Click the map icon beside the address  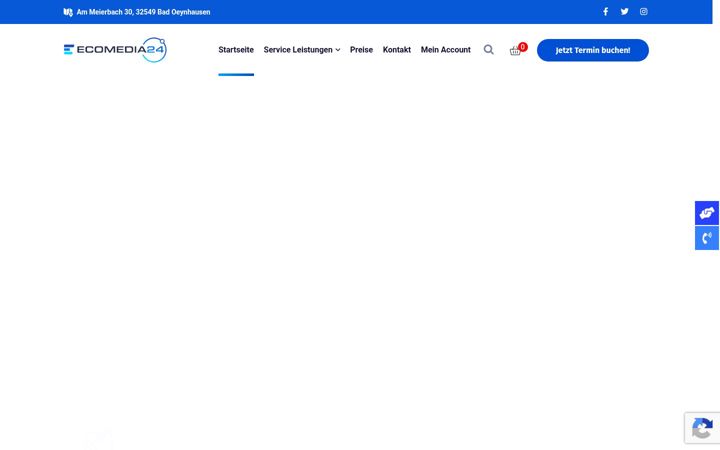point(68,12)
